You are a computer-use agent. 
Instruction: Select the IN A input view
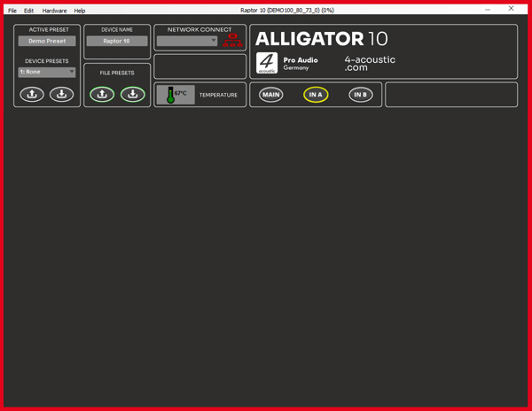click(316, 95)
